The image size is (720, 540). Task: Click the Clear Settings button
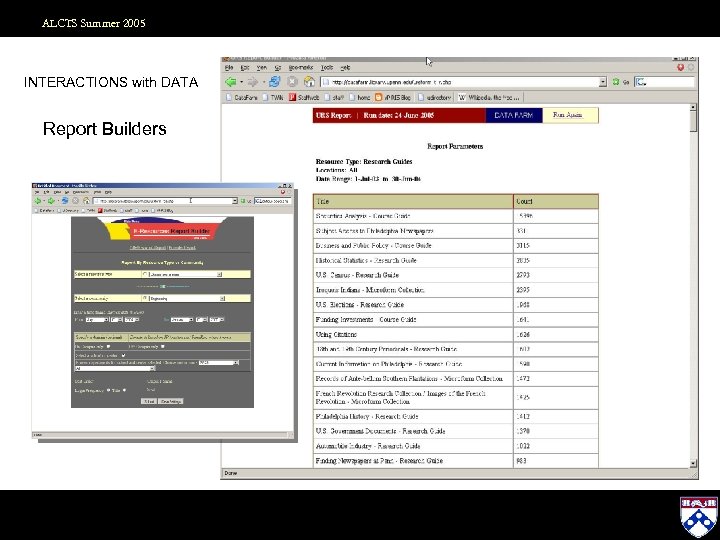coord(171,401)
